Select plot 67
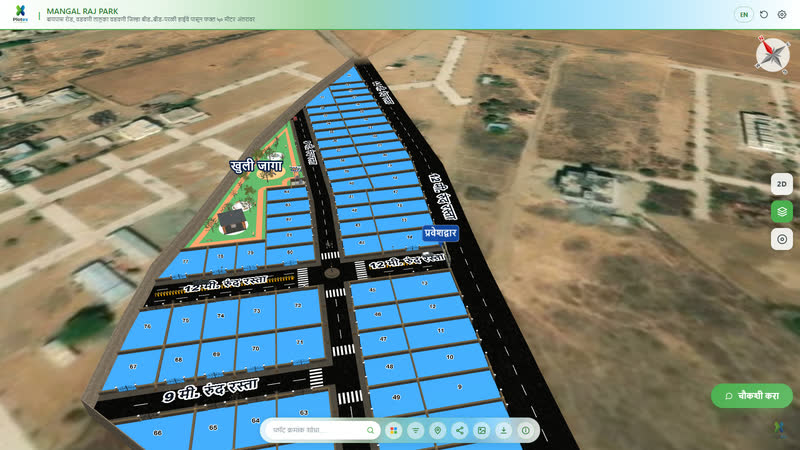The image size is (800, 450). [x=132, y=368]
